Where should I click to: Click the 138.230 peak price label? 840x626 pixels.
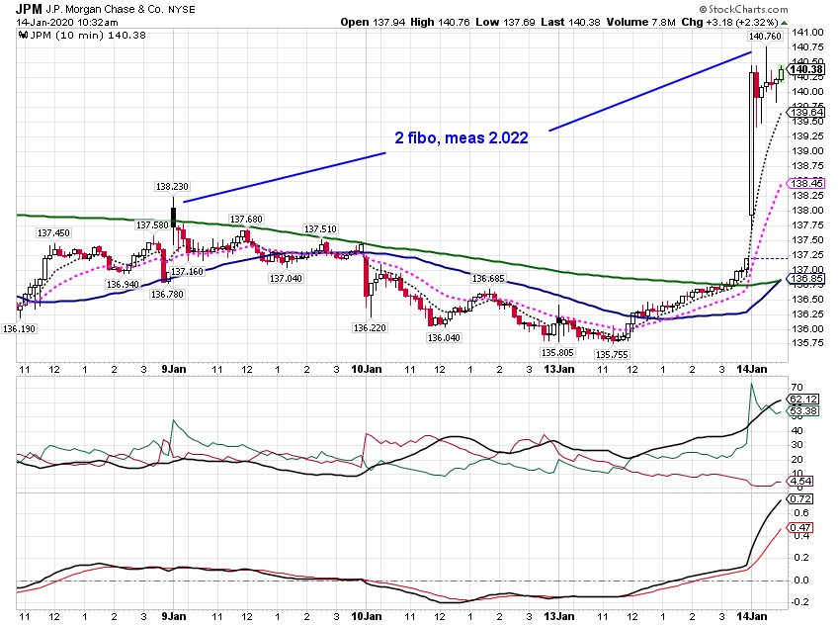pyautogui.click(x=172, y=187)
